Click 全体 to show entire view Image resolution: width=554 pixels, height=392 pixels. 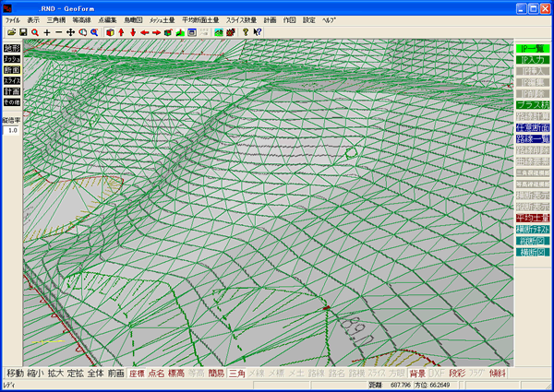[95, 374]
